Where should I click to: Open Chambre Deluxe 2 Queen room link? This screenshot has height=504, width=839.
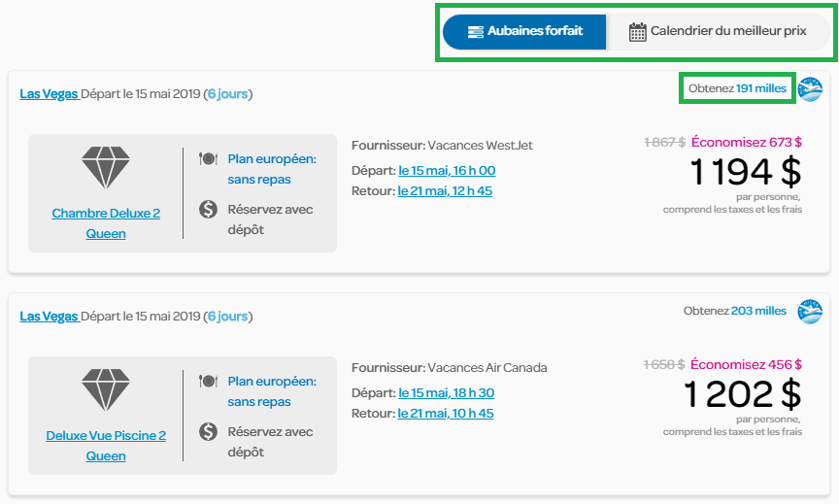point(106,223)
